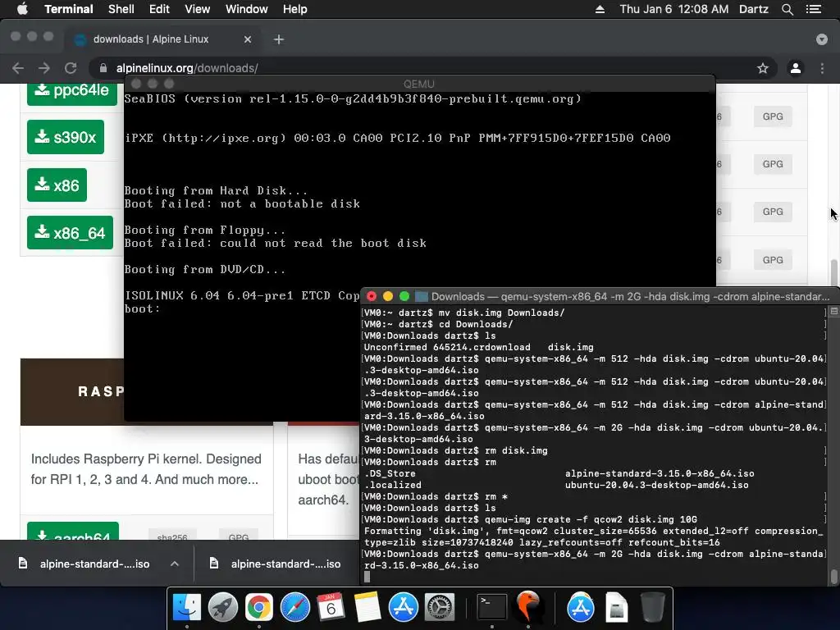Open the View menu
Viewport: 840px width, 630px height.
(197, 9)
